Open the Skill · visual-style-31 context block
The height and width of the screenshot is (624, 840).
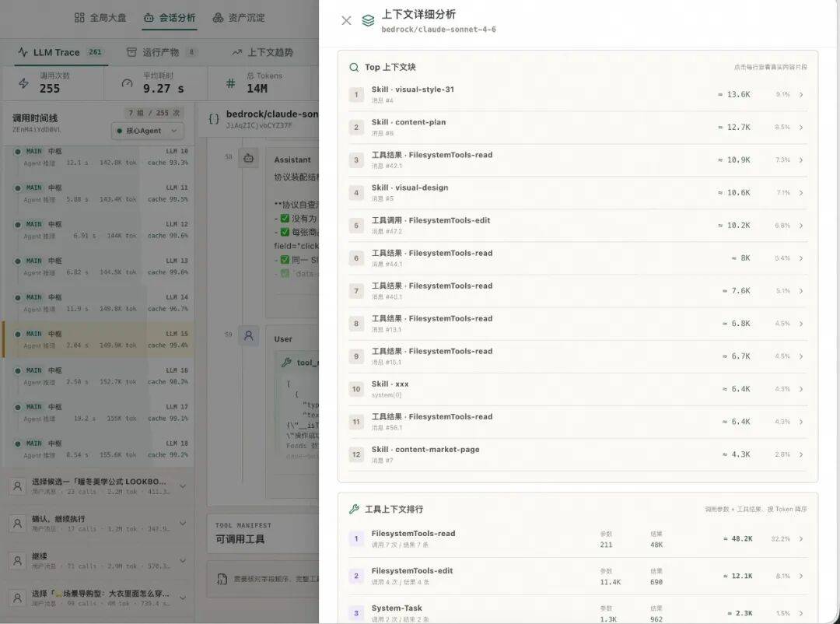577,95
